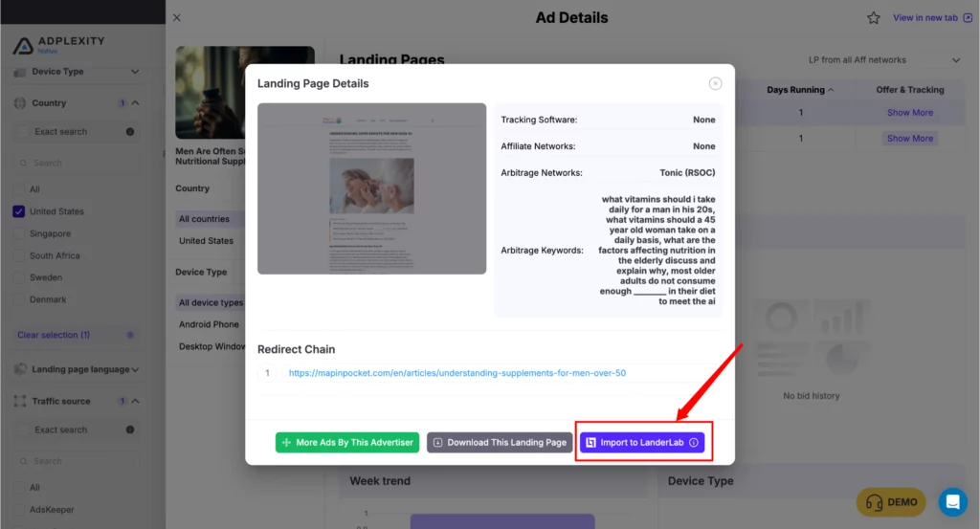Image resolution: width=980 pixels, height=529 pixels.
Task: Close the Ad Details panel with the X
Action: coord(177,17)
